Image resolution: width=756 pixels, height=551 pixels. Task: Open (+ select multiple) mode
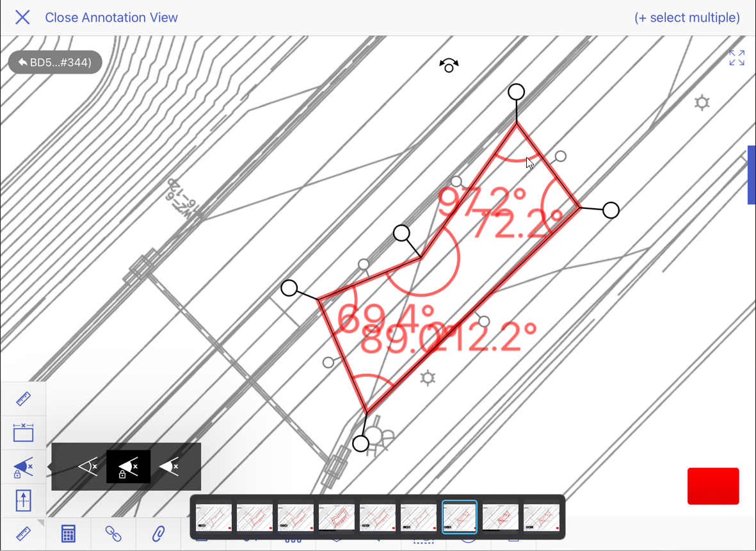(x=687, y=17)
